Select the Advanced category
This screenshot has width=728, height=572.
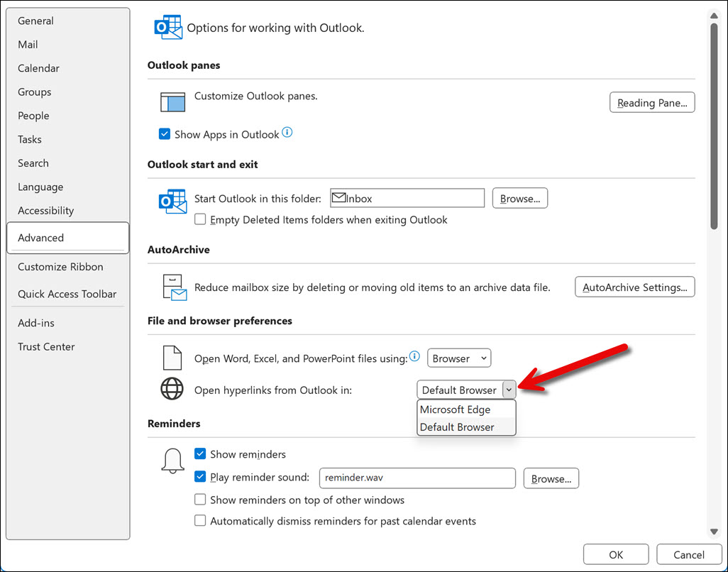pyautogui.click(x=68, y=238)
